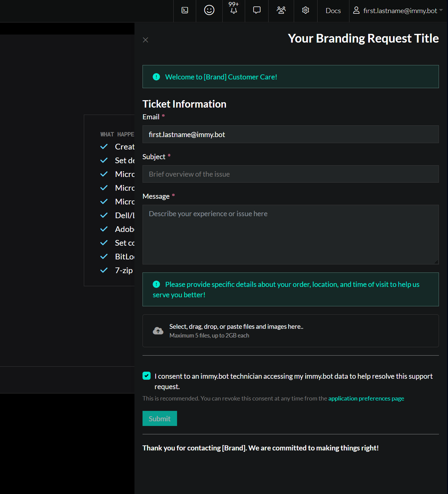Open the settings gear icon

point(305,10)
